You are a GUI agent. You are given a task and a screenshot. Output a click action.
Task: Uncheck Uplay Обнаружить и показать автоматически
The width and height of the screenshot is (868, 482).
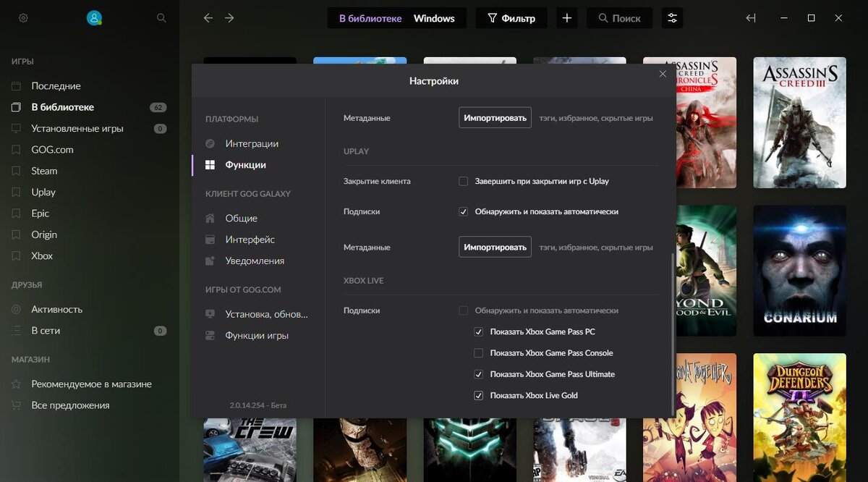463,212
